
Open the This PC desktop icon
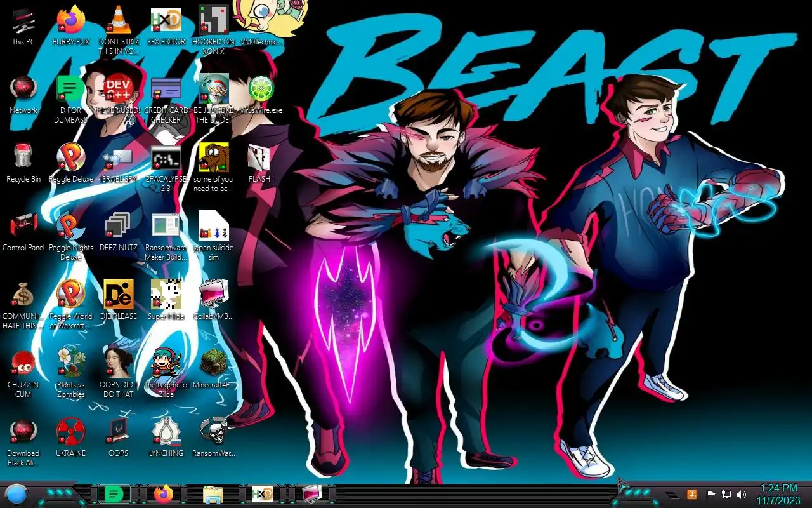[x=23, y=25]
